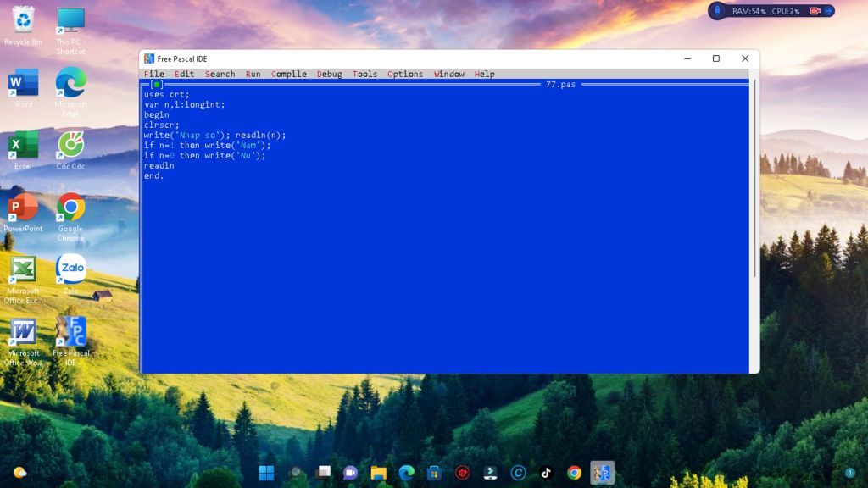
Task: Select the Cốc Cốc browser desktop icon
Action: click(x=70, y=151)
